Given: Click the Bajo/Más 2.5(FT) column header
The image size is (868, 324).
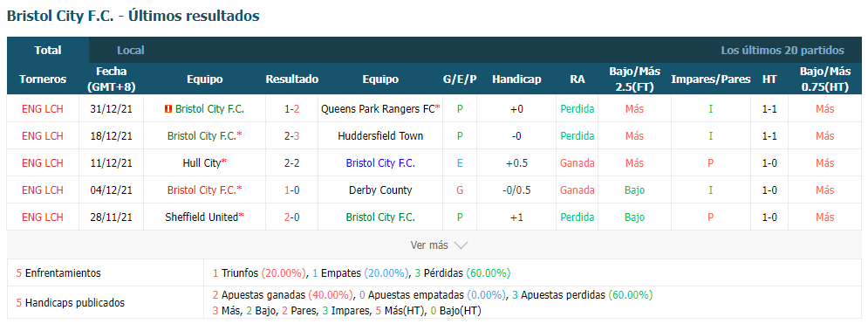Looking at the screenshot, I should coord(634,79).
